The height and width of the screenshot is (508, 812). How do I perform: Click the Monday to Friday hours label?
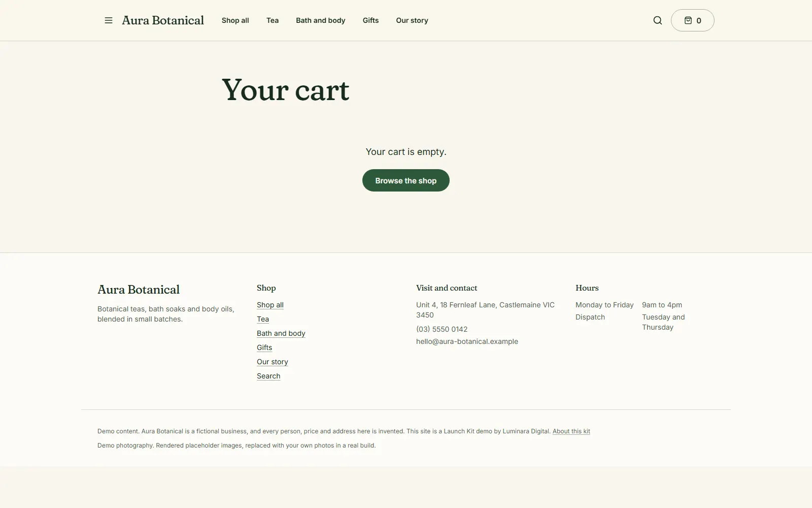pyautogui.click(x=604, y=305)
